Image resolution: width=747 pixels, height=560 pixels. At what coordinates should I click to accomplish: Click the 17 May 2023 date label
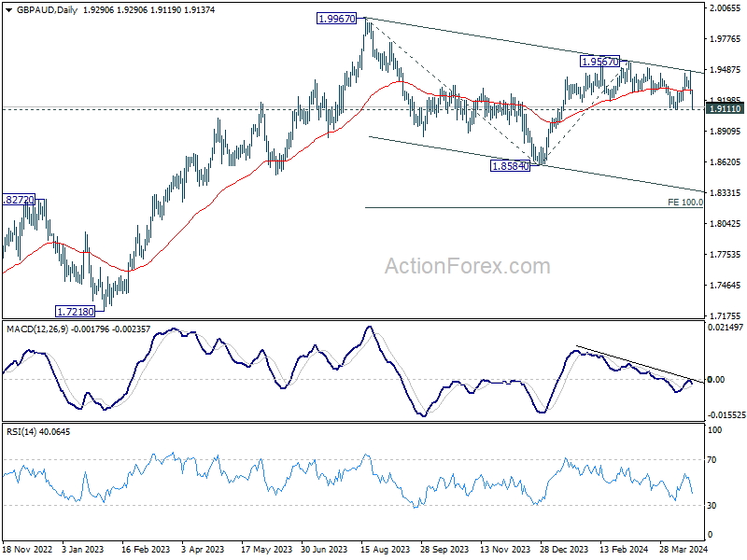[266, 550]
